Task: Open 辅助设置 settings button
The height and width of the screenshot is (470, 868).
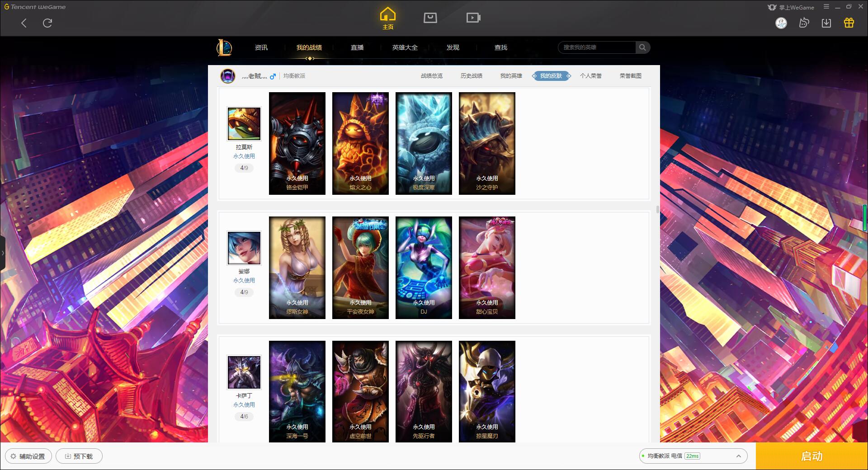Action: coord(28,456)
